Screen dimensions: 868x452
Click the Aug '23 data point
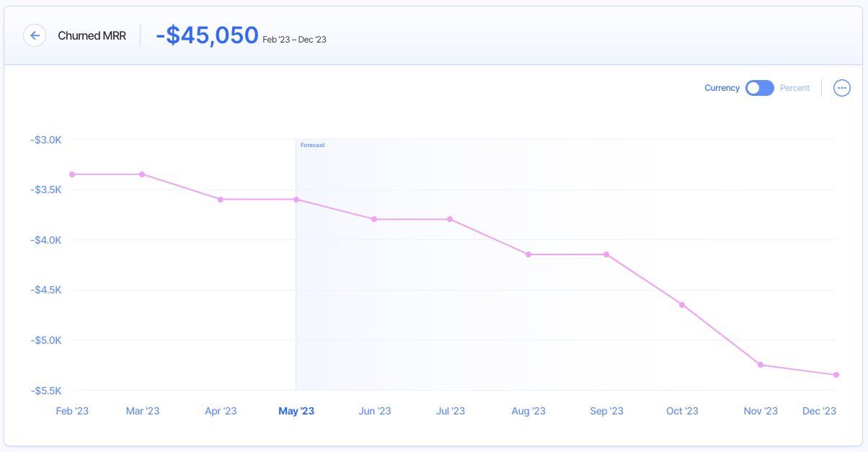coord(529,254)
